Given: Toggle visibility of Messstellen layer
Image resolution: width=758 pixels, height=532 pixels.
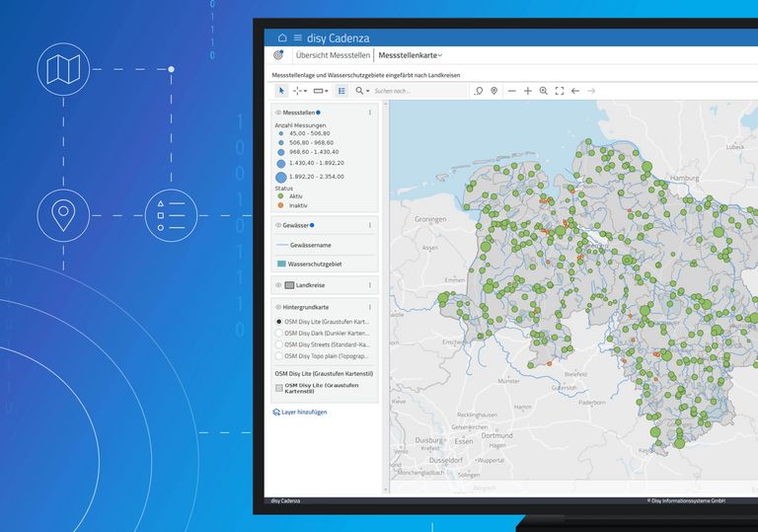Looking at the screenshot, I should coord(278,114).
